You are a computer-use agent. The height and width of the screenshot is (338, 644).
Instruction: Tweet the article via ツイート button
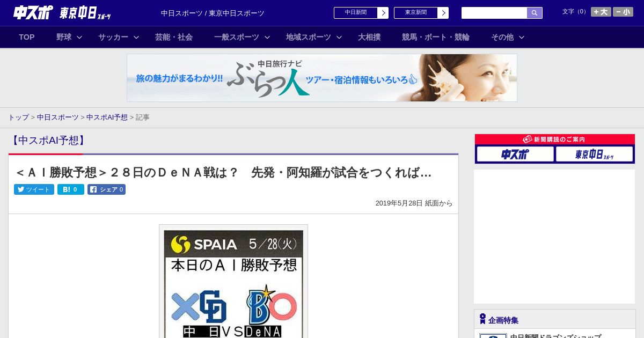(34, 189)
